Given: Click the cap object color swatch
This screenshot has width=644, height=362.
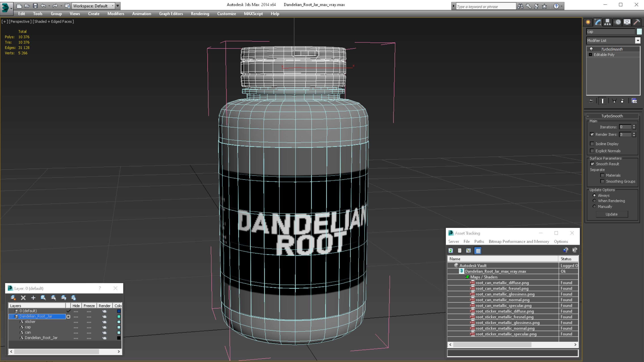Looking at the screenshot, I should click(639, 32).
